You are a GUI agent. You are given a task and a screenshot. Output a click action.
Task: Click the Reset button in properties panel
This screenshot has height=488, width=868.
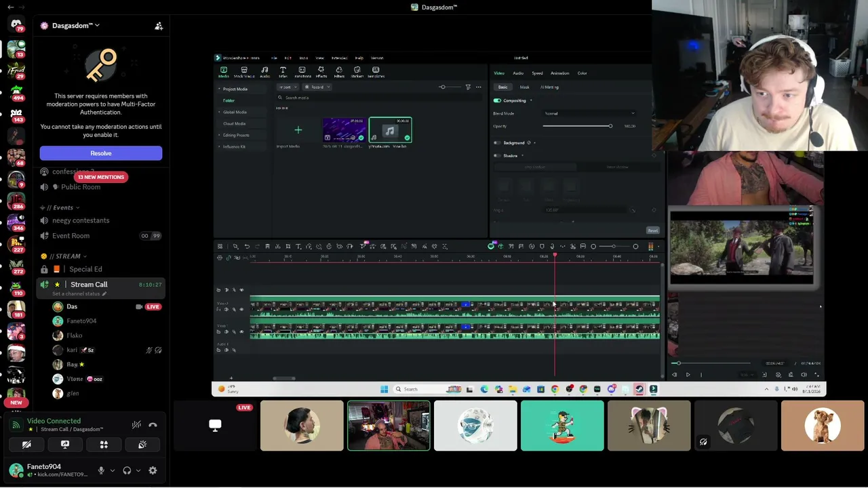click(652, 230)
